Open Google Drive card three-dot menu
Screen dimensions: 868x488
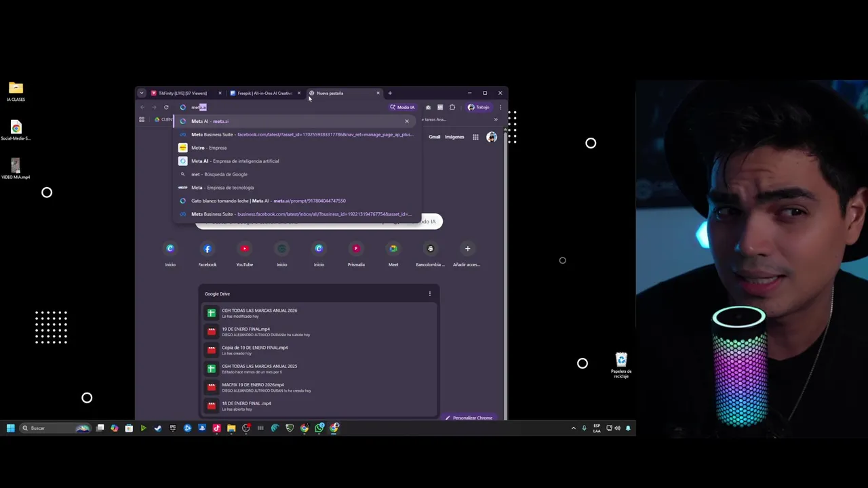tap(430, 293)
